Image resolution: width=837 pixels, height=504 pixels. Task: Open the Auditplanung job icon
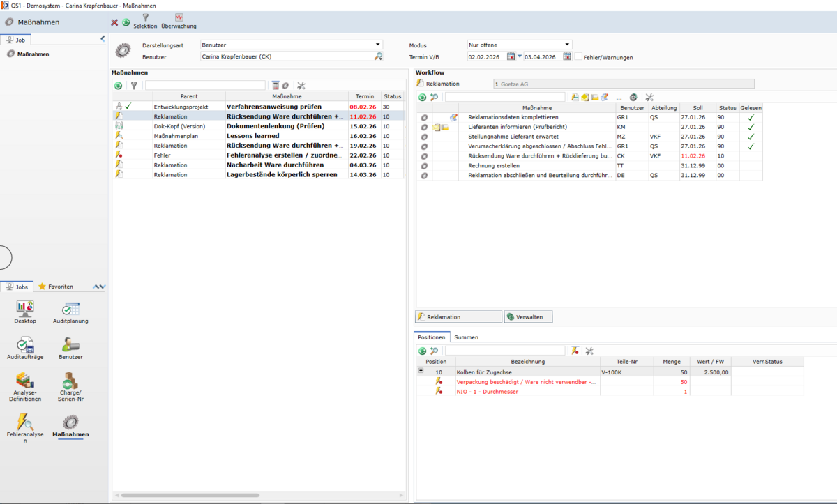click(70, 312)
